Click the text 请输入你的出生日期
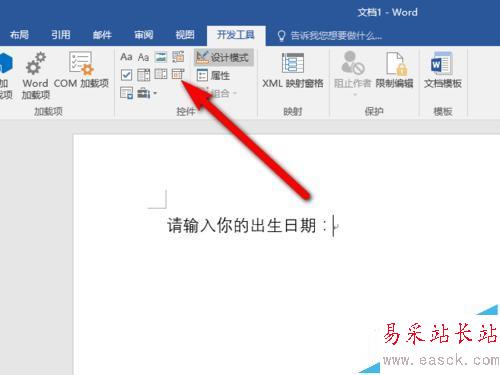 (242, 226)
